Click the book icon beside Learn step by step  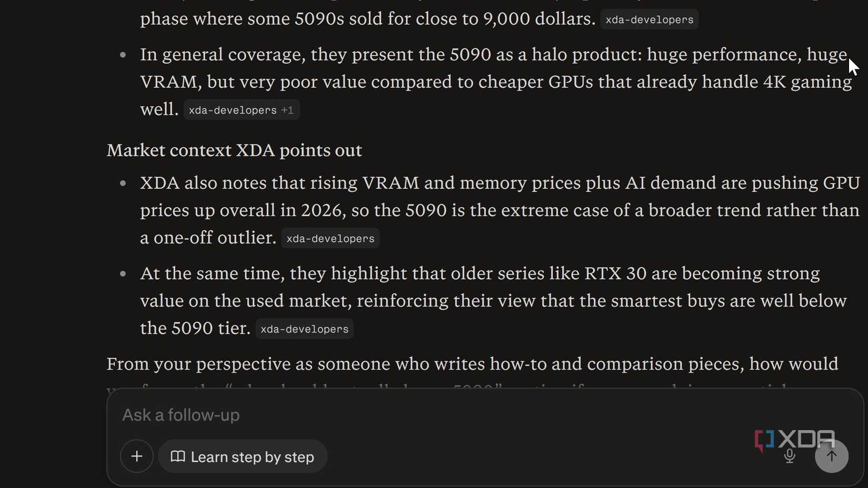point(178,456)
